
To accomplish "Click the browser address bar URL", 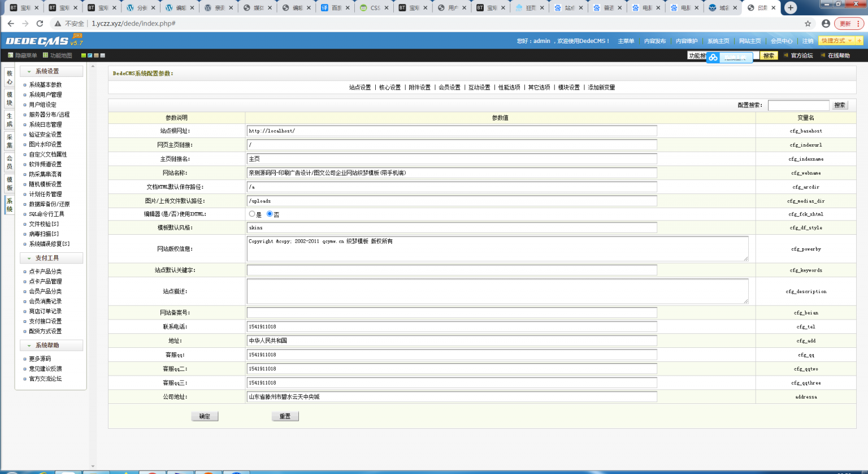I will pos(133,24).
